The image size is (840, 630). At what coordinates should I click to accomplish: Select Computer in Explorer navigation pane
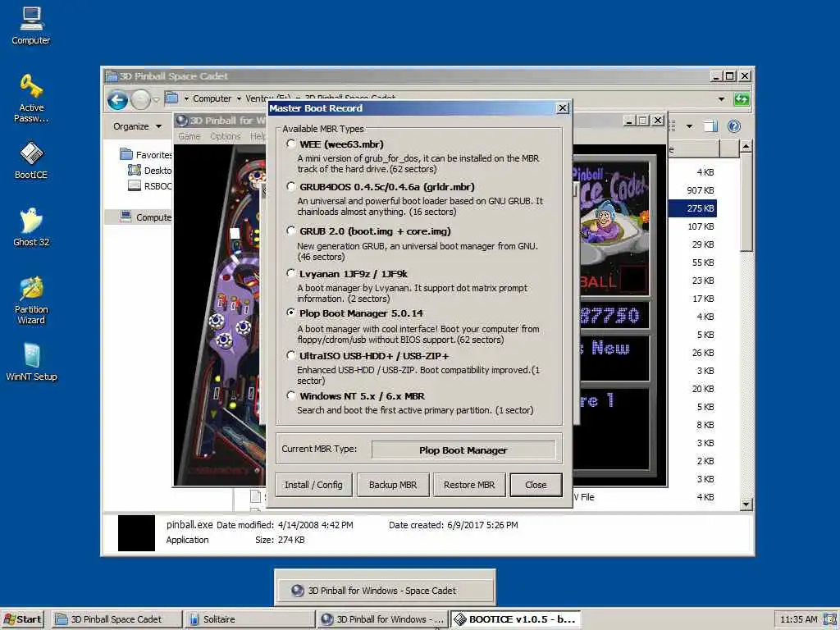point(146,217)
